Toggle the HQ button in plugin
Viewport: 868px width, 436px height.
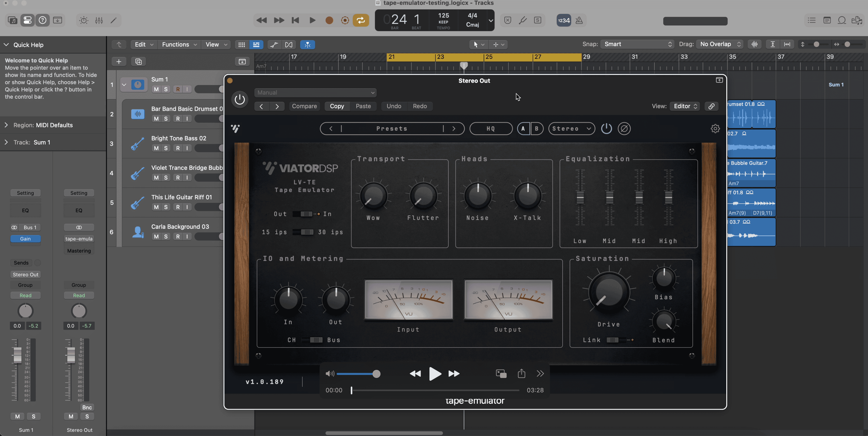[490, 128]
